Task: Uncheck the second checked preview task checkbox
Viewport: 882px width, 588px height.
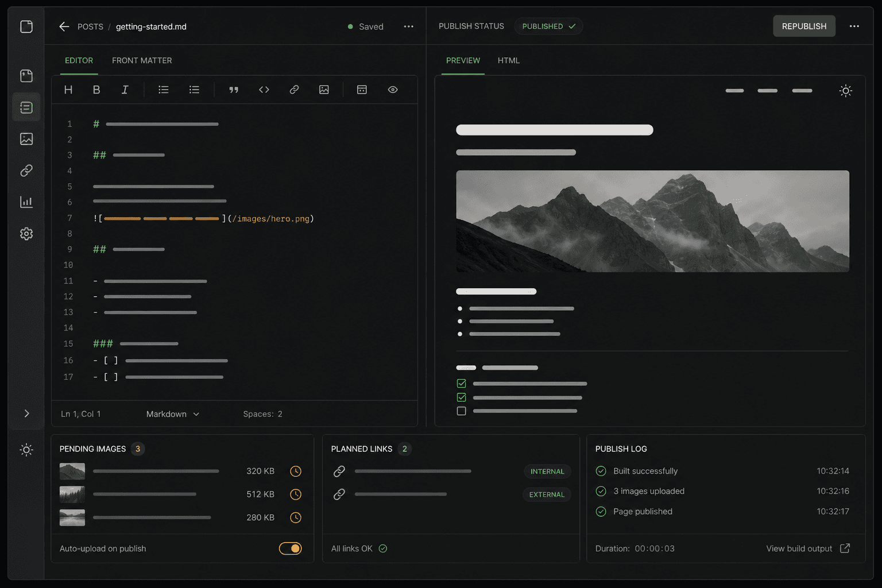Action: tap(461, 397)
